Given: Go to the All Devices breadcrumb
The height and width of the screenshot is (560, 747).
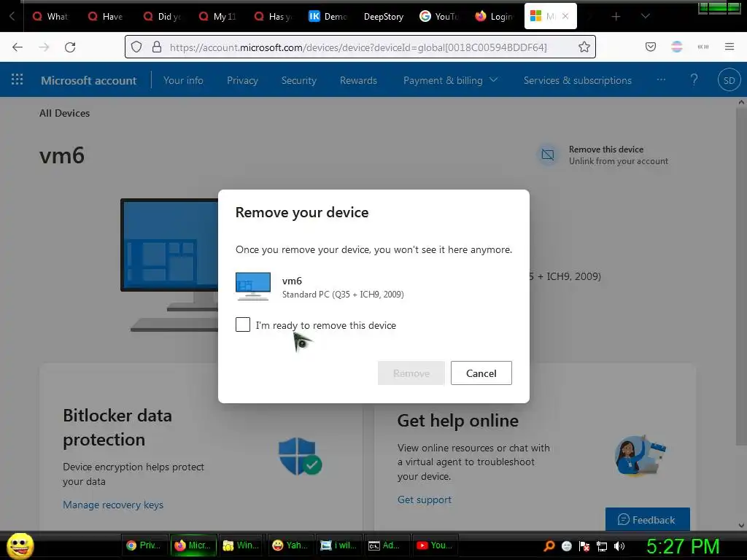Looking at the screenshot, I should pyautogui.click(x=64, y=113).
